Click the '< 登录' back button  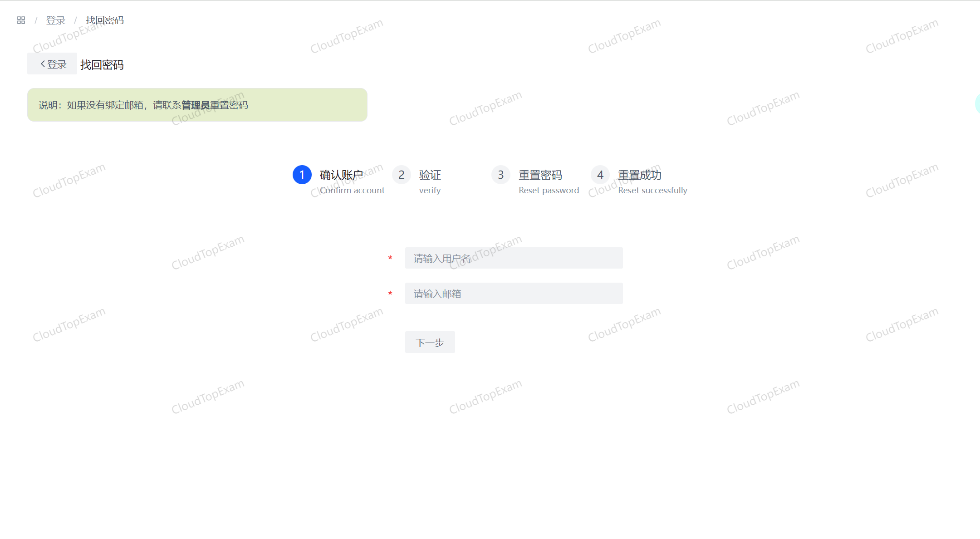52,64
